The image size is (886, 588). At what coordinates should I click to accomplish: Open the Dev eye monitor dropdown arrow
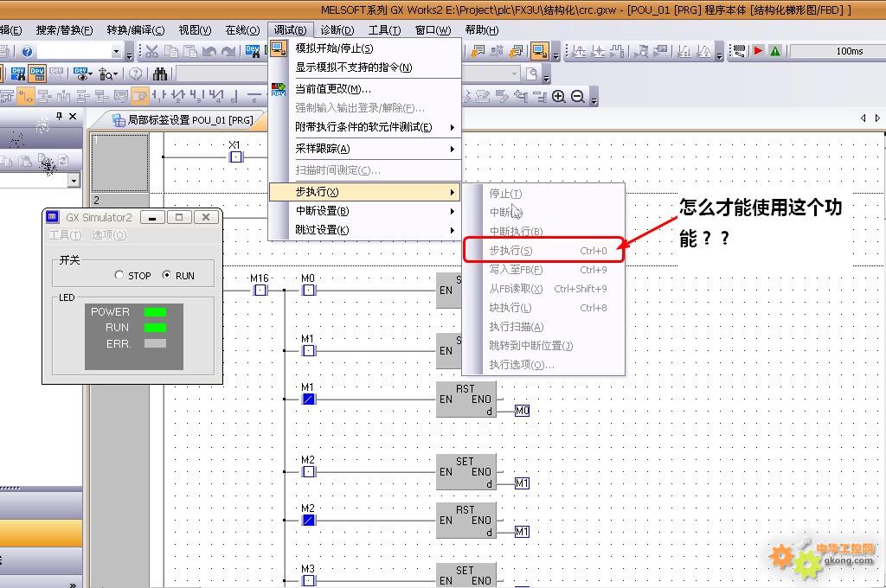tap(90, 74)
